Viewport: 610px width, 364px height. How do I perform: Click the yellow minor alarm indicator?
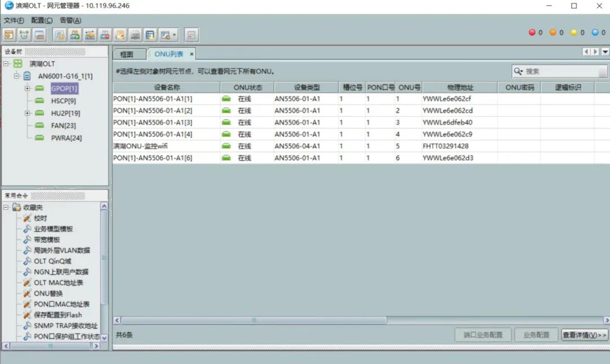click(x=574, y=32)
